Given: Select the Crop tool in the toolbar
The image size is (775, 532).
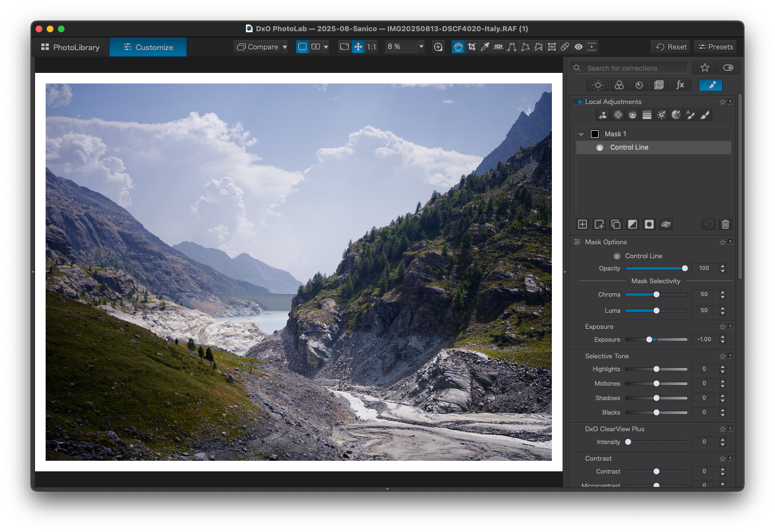Looking at the screenshot, I should click(472, 47).
